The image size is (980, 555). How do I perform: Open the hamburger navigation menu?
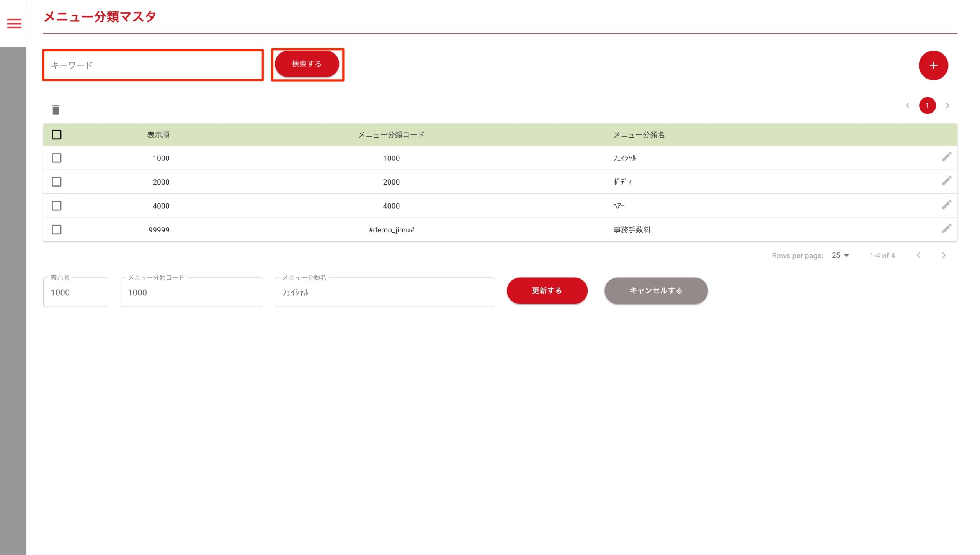(14, 23)
